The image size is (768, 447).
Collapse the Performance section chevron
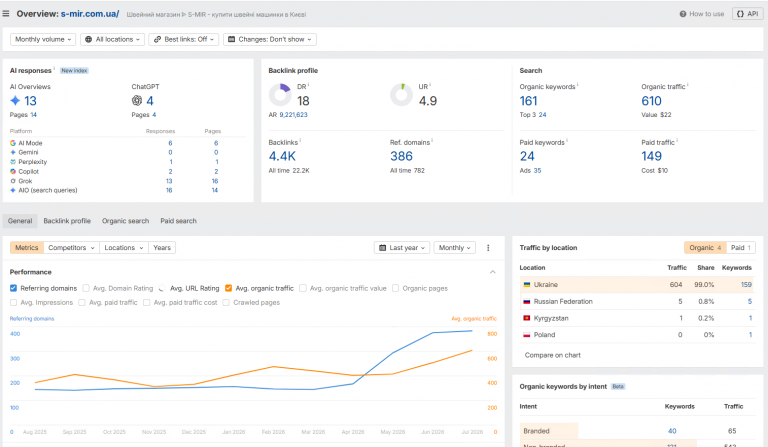point(493,272)
